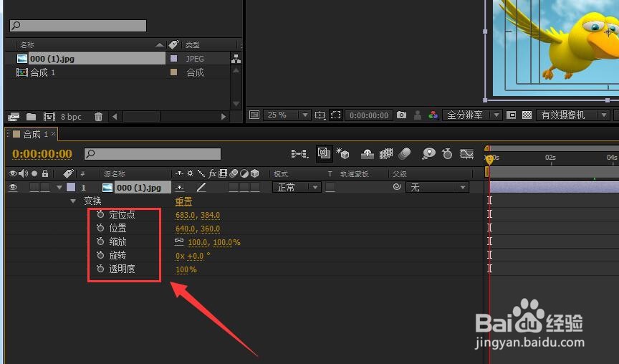
Task: Click the 100 % opacity value
Action: pos(186,269)
